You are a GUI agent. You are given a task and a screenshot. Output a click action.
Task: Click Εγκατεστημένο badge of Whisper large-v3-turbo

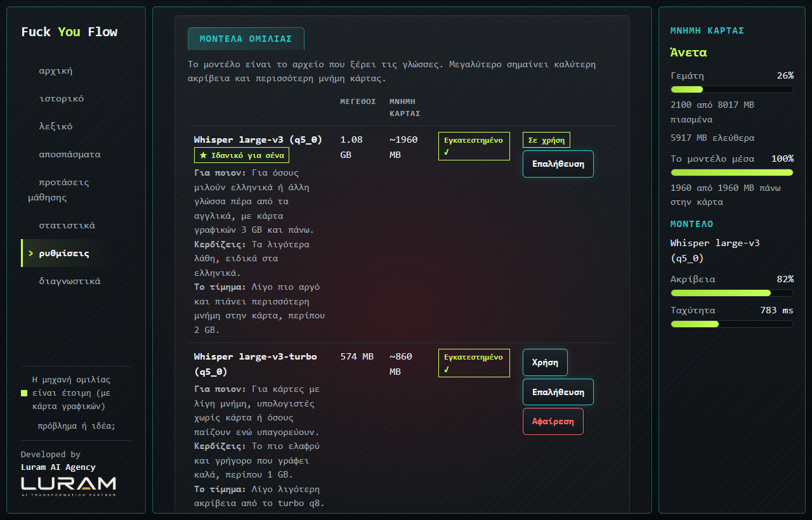coord(474,363)
